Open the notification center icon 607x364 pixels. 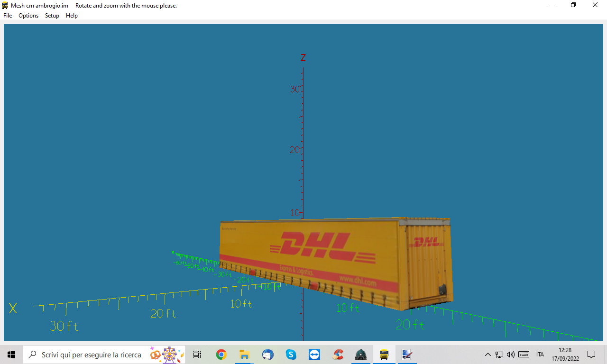pyautogui.click(x=591, y=355)
